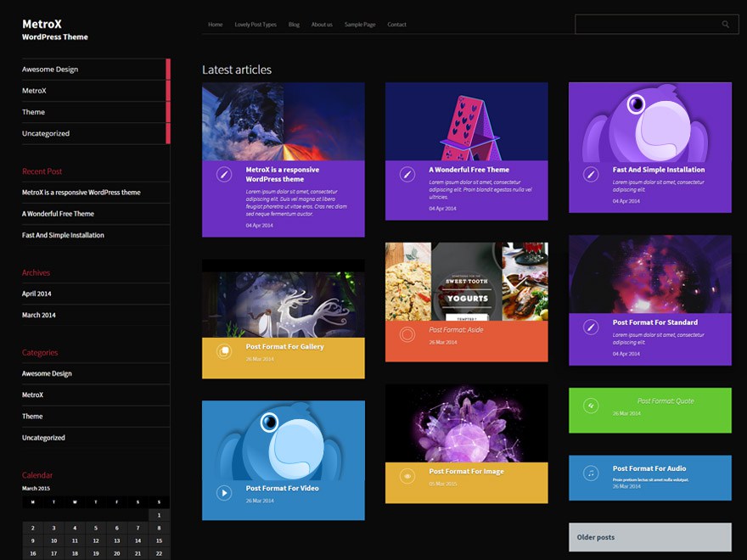
Task: Click pencil icon on Fast And Simple Installation
Action: click(591, 174)
